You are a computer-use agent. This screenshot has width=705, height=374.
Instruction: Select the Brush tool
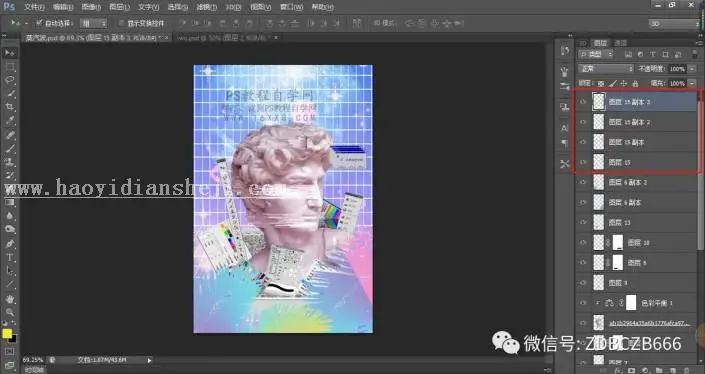[9, 148]
